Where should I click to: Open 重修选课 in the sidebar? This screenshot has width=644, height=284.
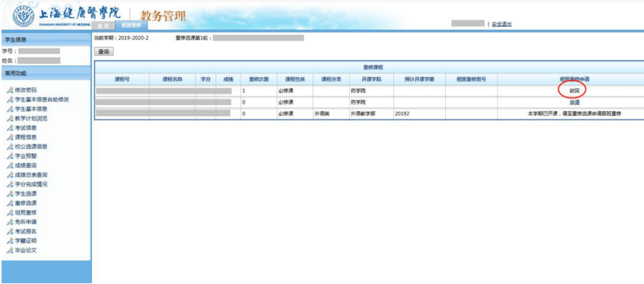click(25, 203)
